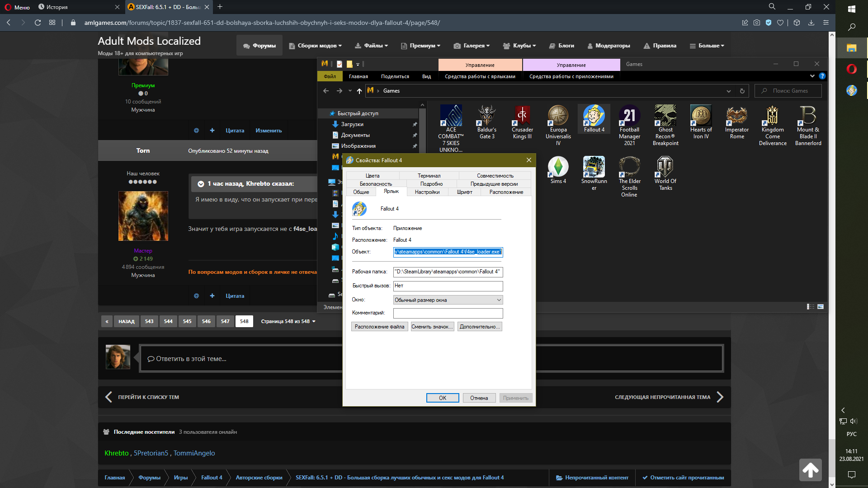Viewport: 868px width, 488px height.
Task: Switch to large icons view toggle
Action: pos(821,307)
